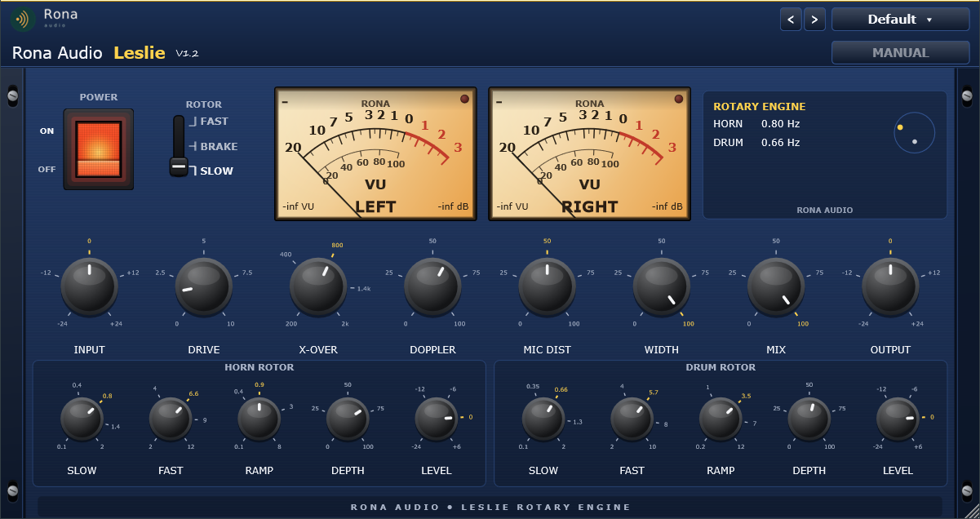Image resolution: width=980 pixels, height=519 pixels.
Task: Click the LEFT VU meter
Action: tap(375, 154)
